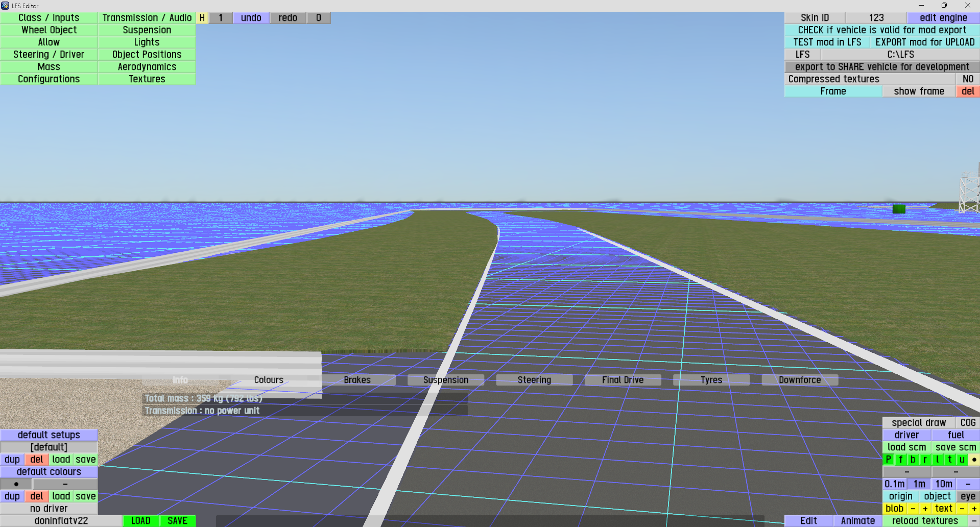The image size is (980, 527).
Task: Open the Object Positions section
Action: (x=147, y=55)
